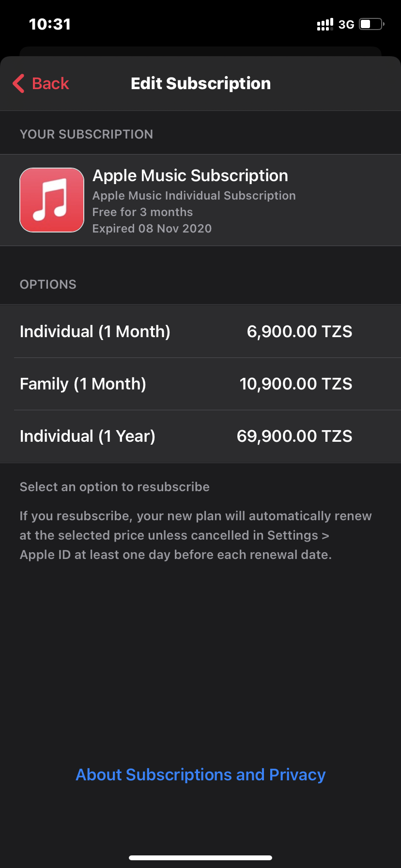
Task: Tap the 6,900.00 TZS price
Action: 299,331
